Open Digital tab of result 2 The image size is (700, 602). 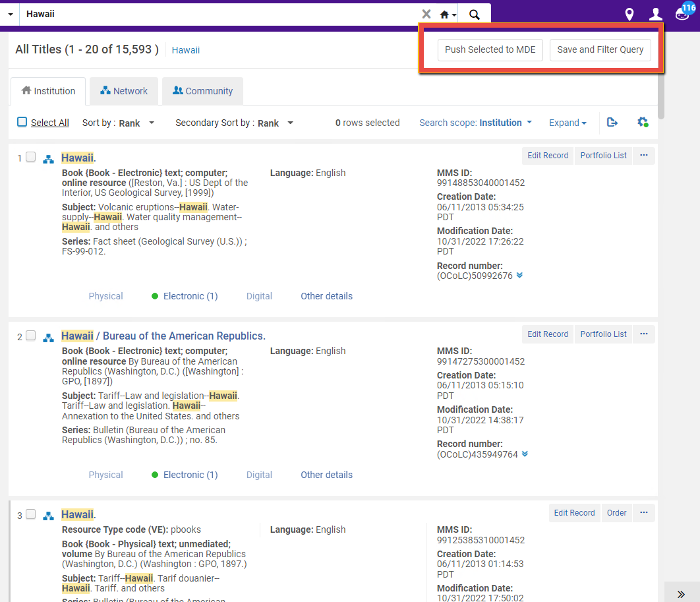[x=260, y=475]
